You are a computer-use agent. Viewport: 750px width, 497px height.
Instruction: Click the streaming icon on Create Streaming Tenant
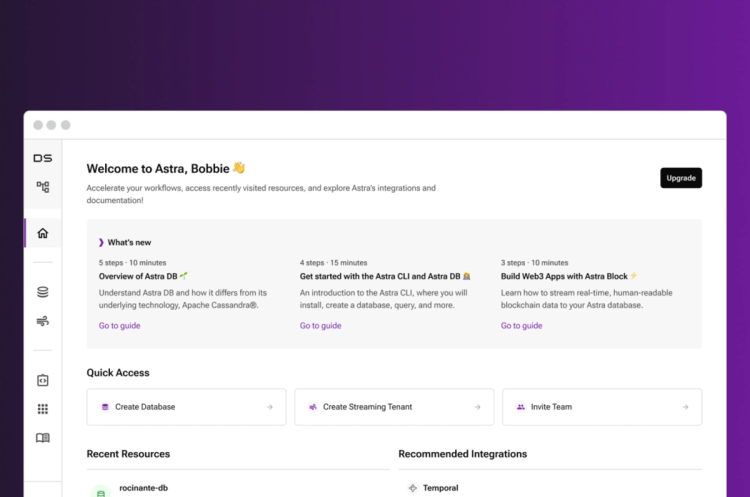[x=313, y=407]
